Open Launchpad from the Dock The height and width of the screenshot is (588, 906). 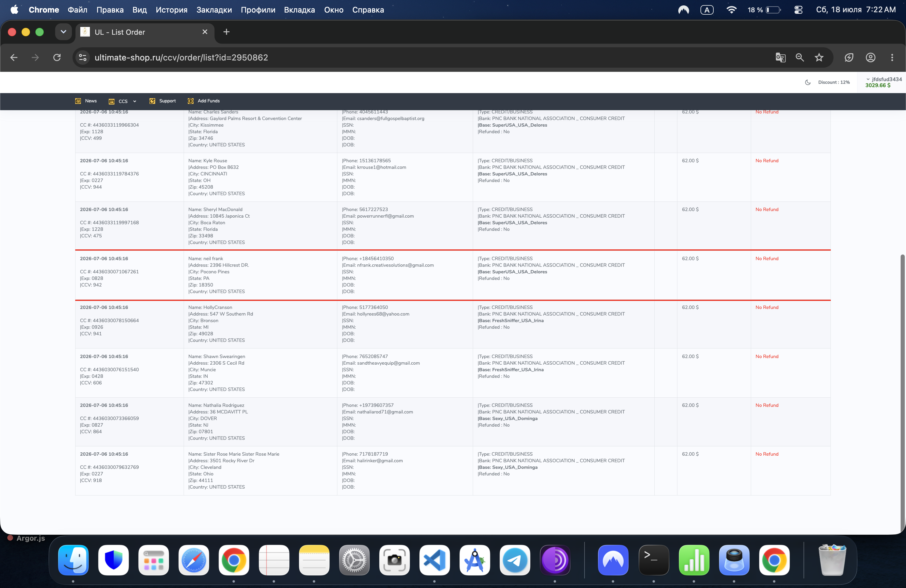153,560
